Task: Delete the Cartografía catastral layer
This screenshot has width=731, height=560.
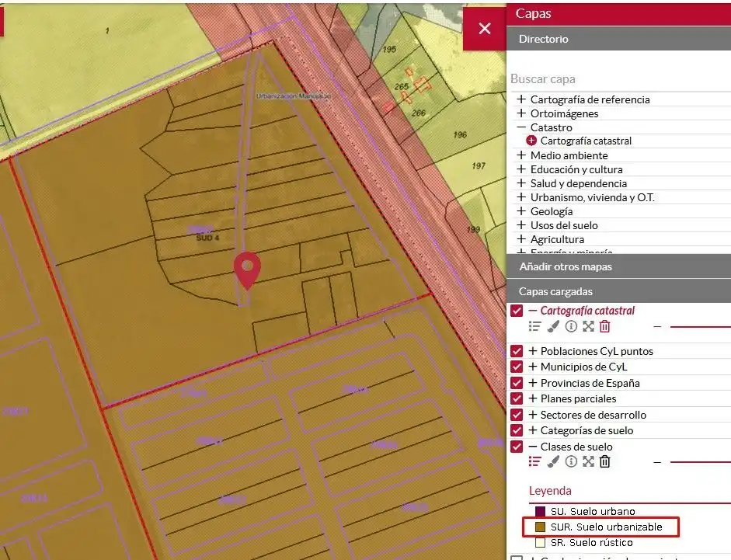Action: (x=604, y=326)
